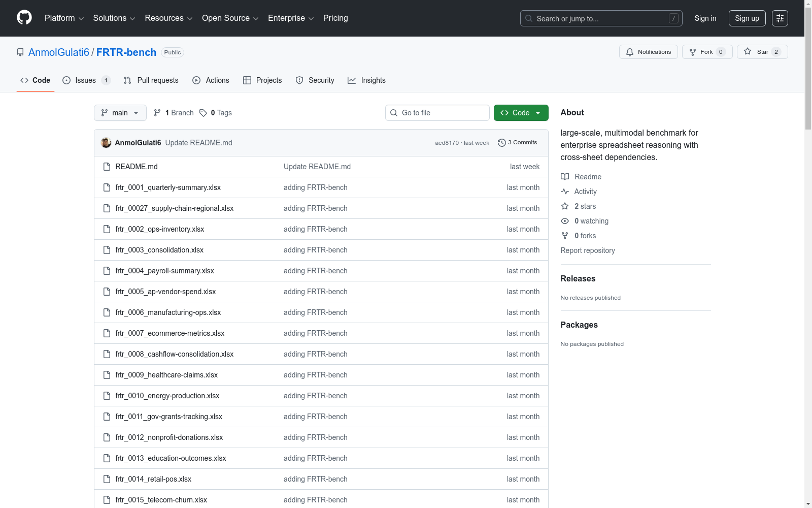View the 0 Tags link
Viewport: 812px width, 508px height.
point(216,113)
